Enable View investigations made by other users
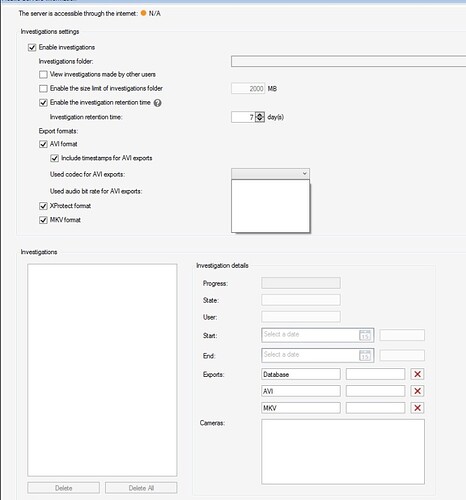Viewport: 466px width, 500px height. 43,74
